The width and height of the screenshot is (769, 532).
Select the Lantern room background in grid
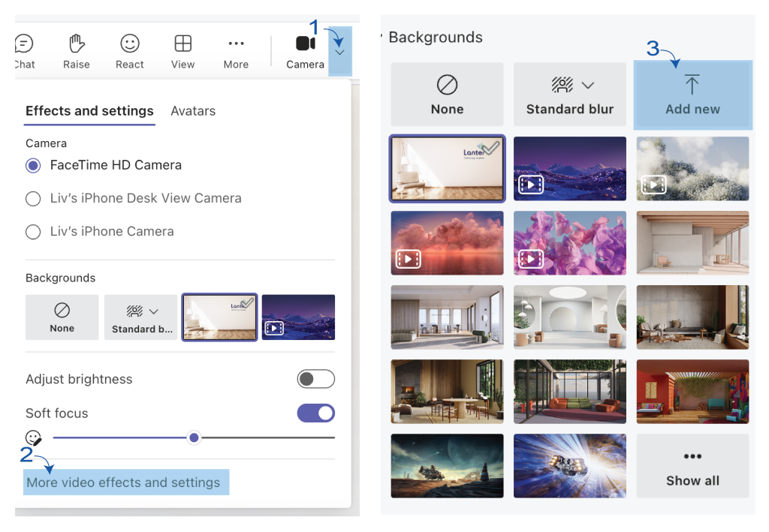pos(448,169)
